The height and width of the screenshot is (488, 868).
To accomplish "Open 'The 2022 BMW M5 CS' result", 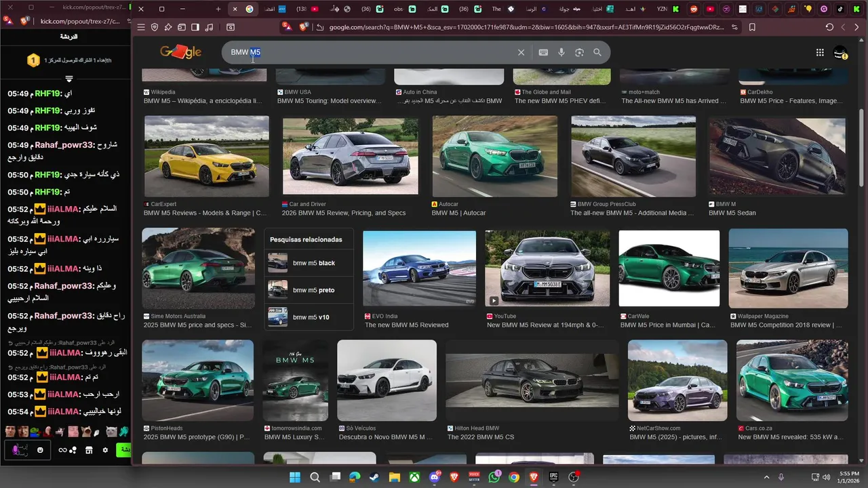I will click(481, 437).
